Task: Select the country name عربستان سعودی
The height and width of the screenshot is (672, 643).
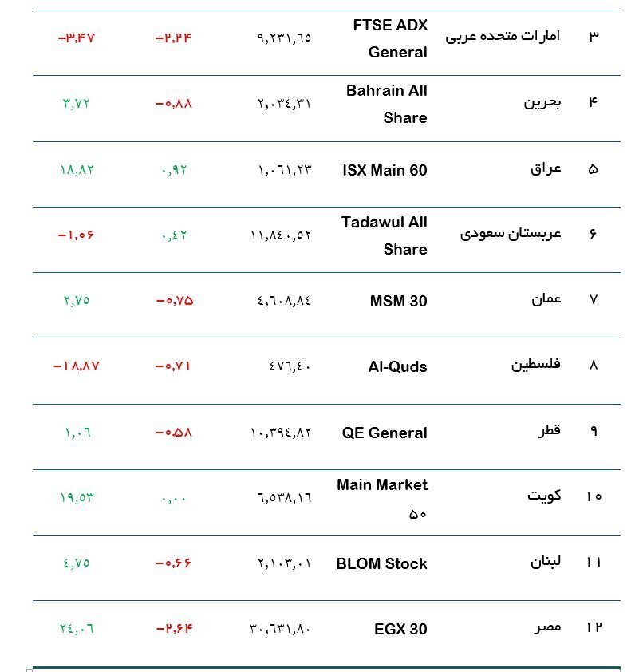Action: (x=511, y=234)
